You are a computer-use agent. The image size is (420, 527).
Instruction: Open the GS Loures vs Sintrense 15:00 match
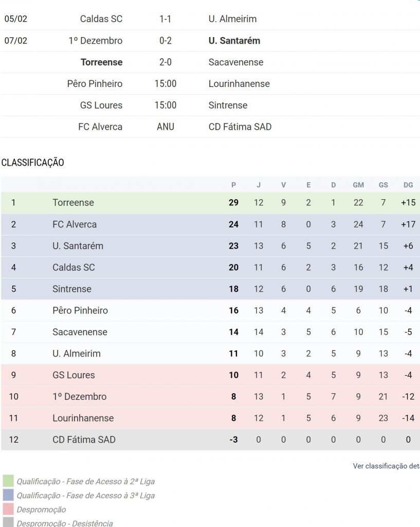[165, 106]
